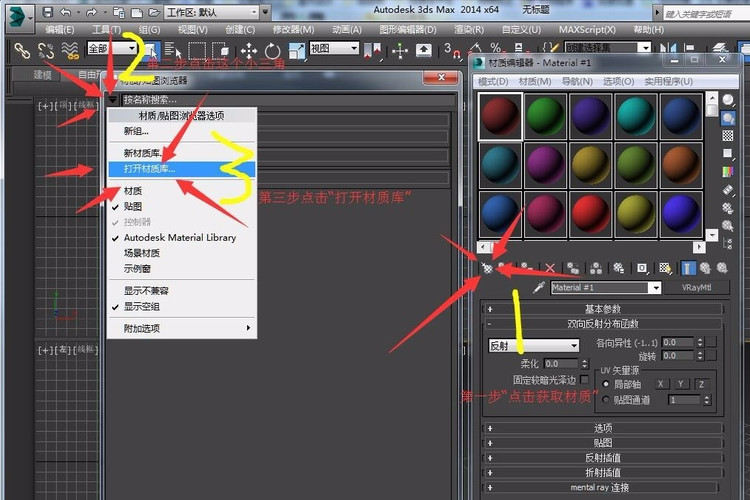Toggle Autodesk Material Library menu entry
Viewport: 750px width, 500px height.
(x=182, y=237)
